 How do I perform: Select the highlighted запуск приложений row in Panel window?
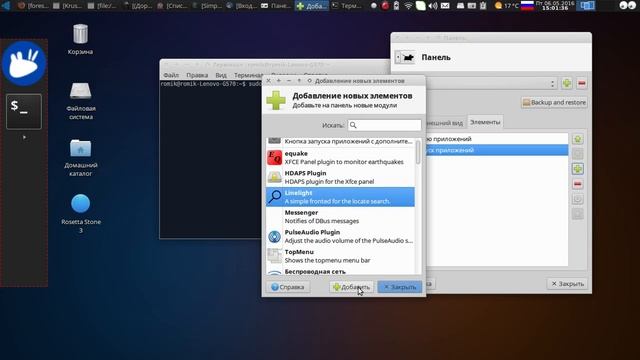[x=497, y=150]
